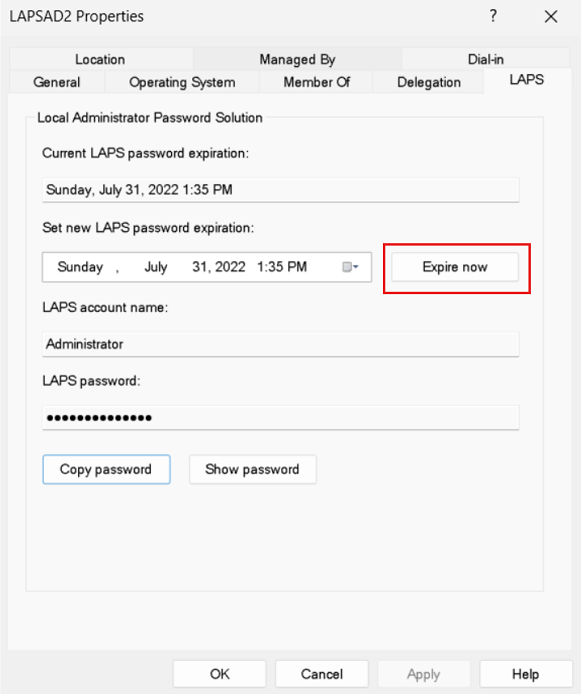Click the current LAPS password expiration field
The image size is (581, 694).
point(281,190)
